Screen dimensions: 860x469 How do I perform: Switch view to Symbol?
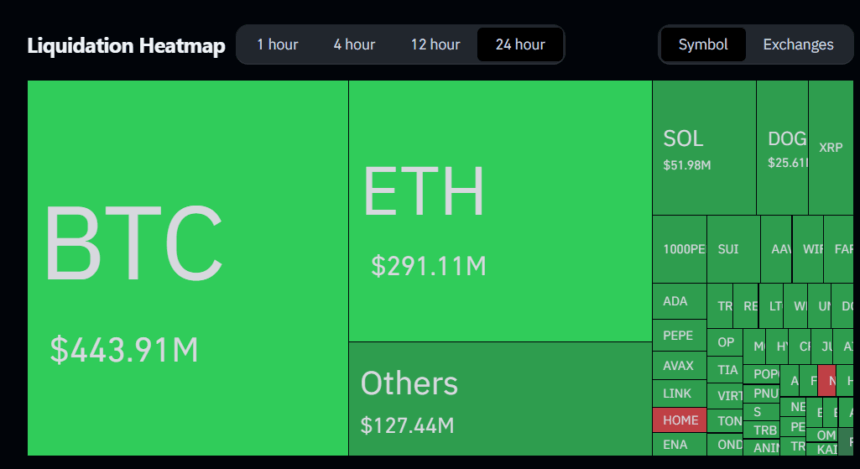tap(703, 44)
